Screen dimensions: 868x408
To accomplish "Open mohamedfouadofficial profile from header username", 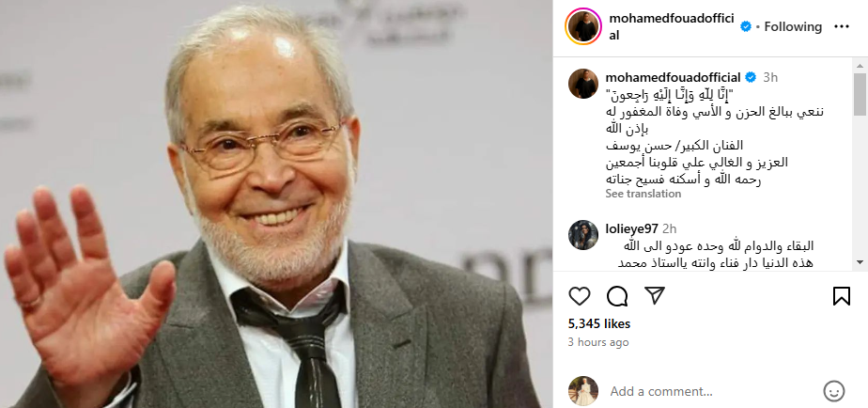I will pyautogui.click(x=672, y=26).
